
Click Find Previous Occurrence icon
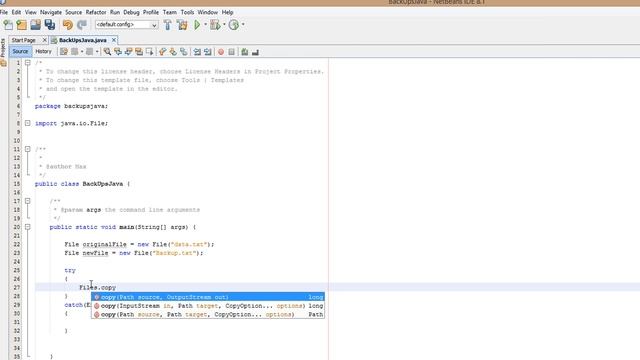click(x=118, y=52)
